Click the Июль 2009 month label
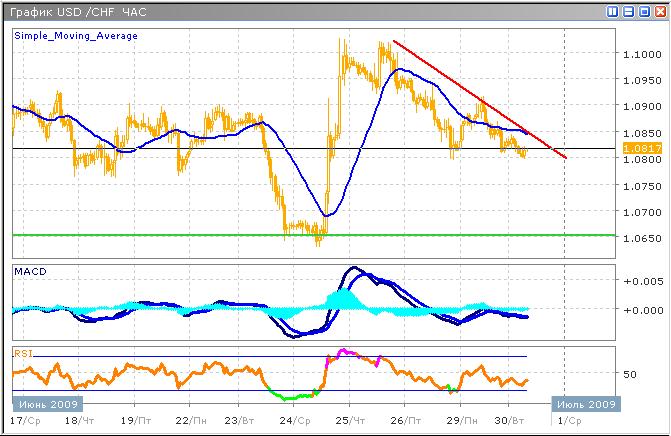Screen dimensions: 671x436 click(x=586, y=405)
